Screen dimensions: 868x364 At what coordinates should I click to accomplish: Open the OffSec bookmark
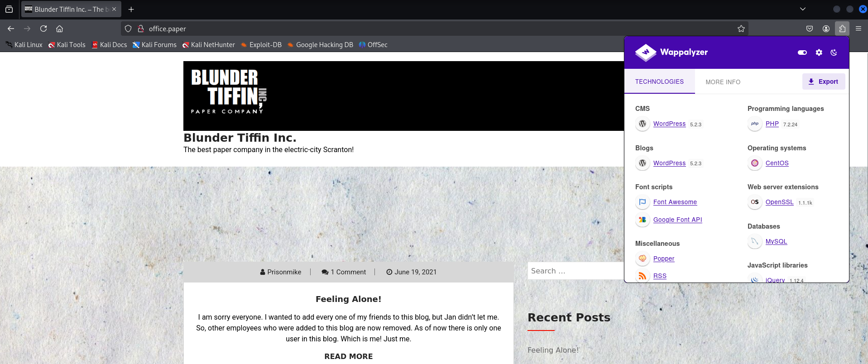click(373, 45)
